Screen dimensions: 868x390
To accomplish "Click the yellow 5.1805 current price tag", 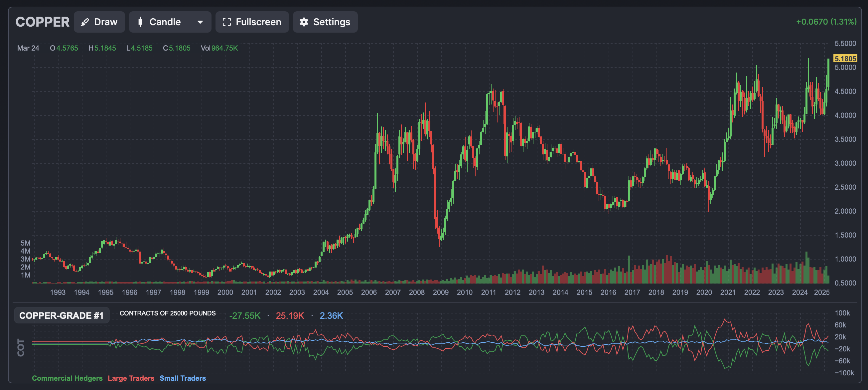I will pos(845,59).
